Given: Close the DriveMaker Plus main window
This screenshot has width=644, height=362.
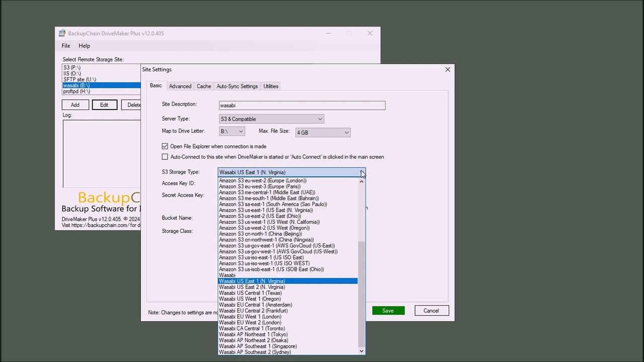Looking at the screenshot, I should (370, 33).
